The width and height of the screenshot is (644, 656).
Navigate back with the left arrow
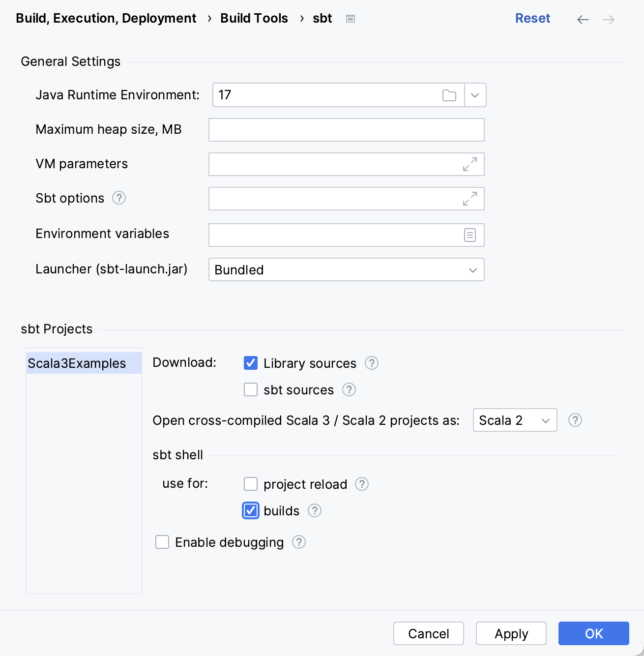pyautogui.click(x=583, y=20)
